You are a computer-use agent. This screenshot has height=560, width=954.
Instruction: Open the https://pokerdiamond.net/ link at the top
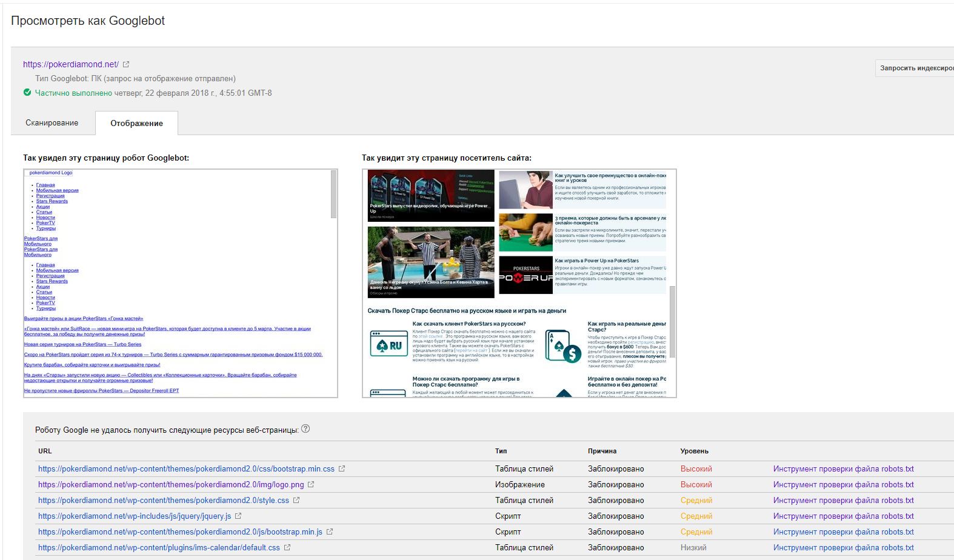[71, 64]
